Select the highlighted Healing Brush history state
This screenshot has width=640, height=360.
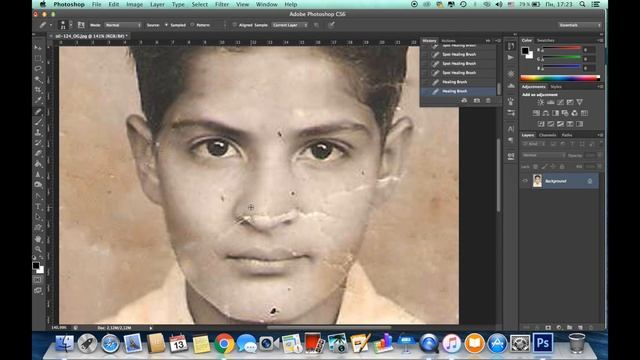[x=459, y=91]
